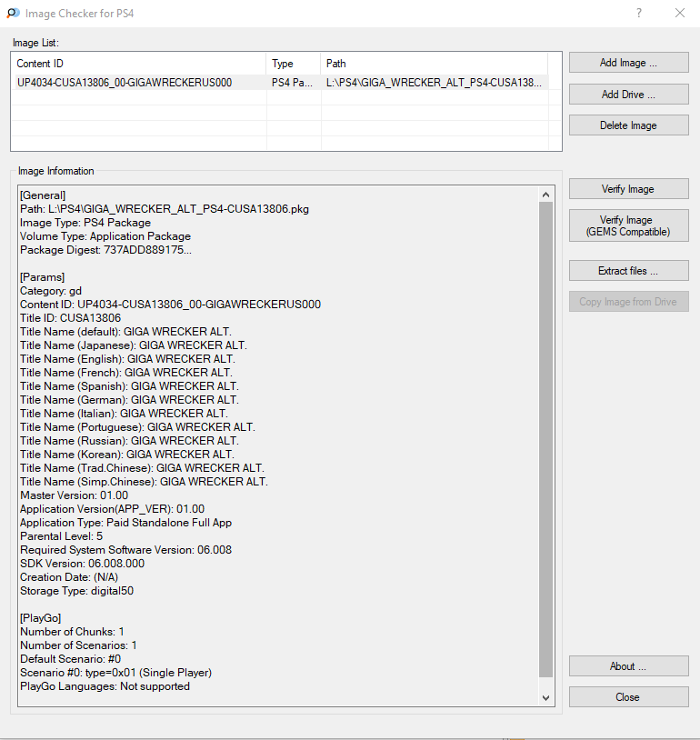700x740 pixels.
Task: Click the Content ID line in Params
Action: pyautogui.click(x=170, y=305)
